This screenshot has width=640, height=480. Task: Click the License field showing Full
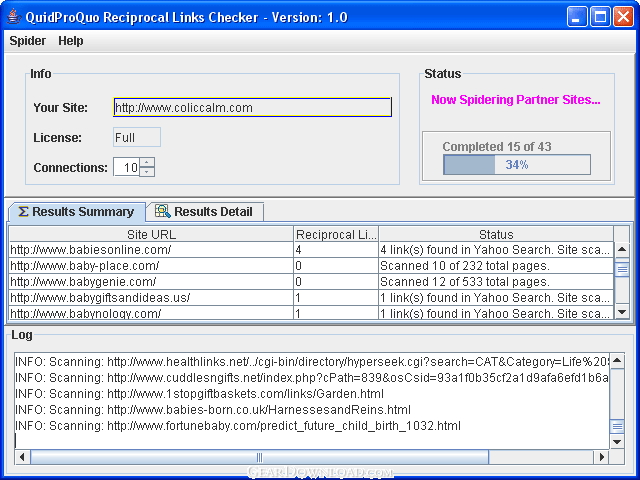(137, 137)
